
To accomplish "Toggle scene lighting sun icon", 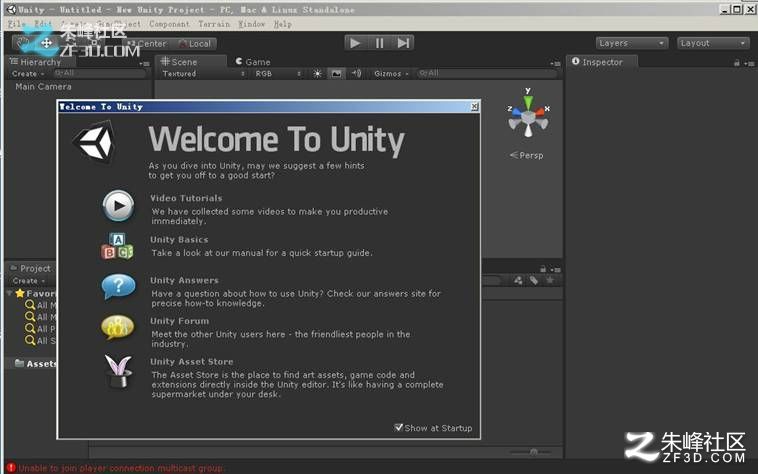I will [317, 73].
